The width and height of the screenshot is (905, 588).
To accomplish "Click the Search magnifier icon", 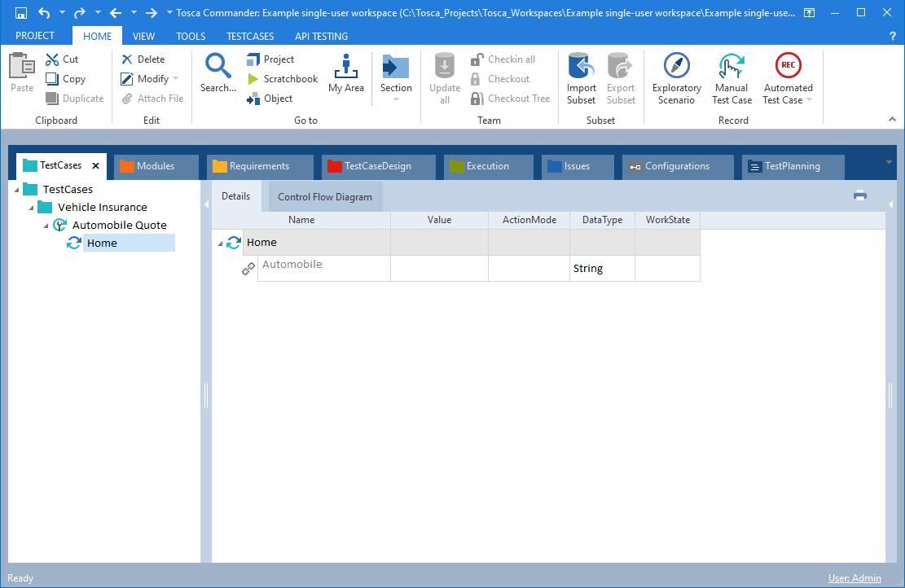I will click(218, 66).
